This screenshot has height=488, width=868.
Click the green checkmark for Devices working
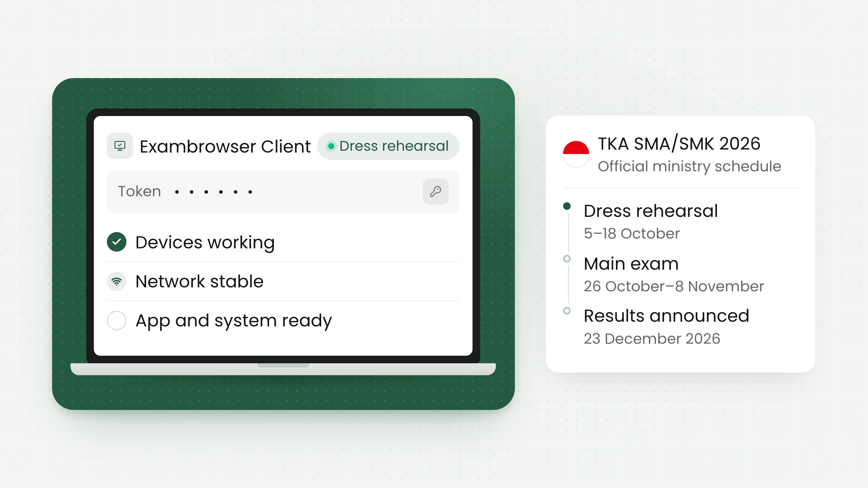pos(116,242)
